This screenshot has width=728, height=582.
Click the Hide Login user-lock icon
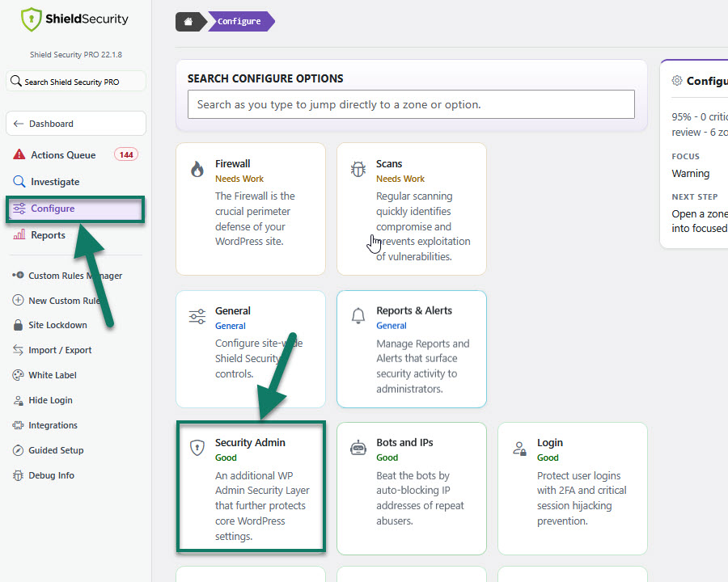point(18,400)
